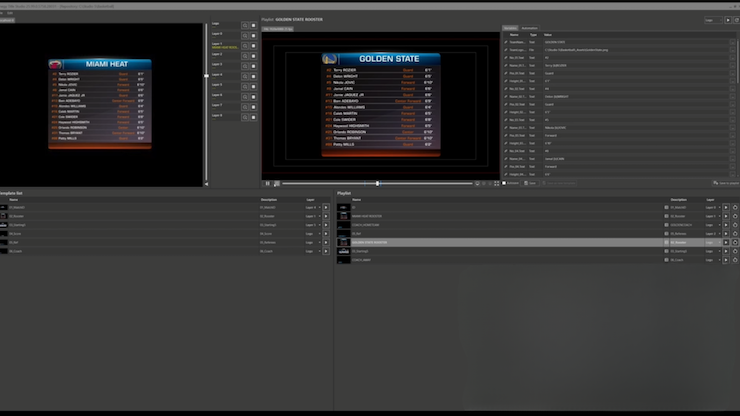The width and height of the screenshot is (740, 416).
Task: Click the search icon for Layer 1
Action: [x=244, y=45]
